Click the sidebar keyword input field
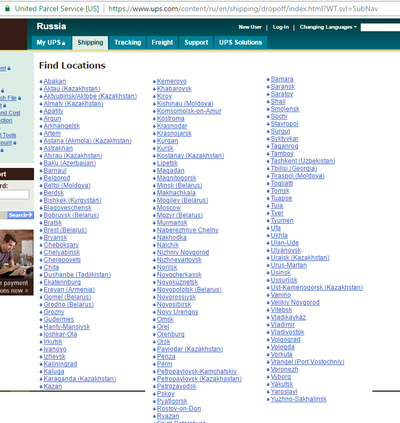The image size is (400, 423). [14, 195]
